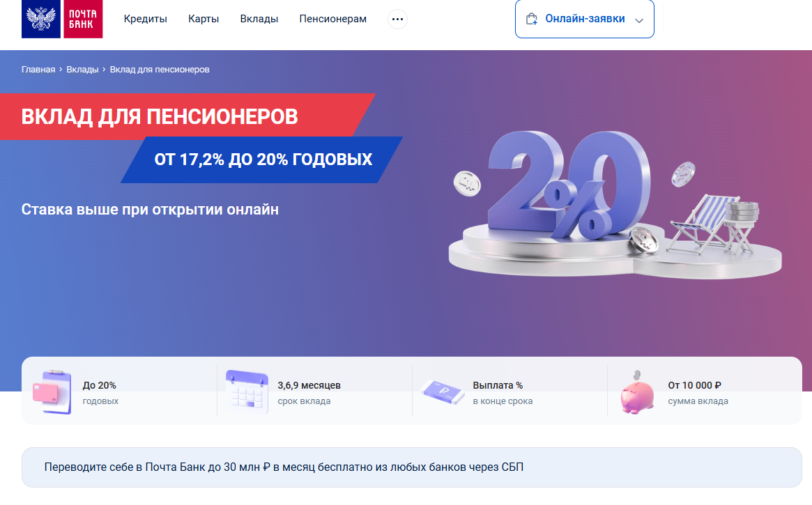
Task: Click the Вклад для пенсионеров breadcrumb
Action: [160, 70]
